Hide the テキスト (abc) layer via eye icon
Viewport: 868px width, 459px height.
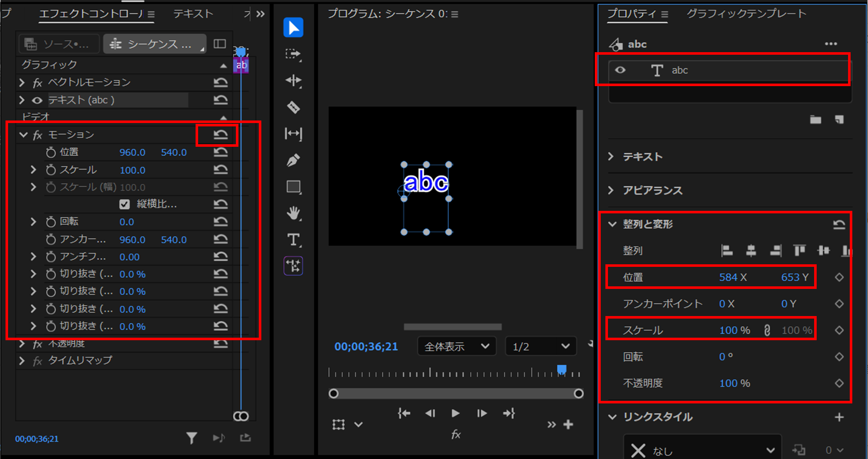37,100
